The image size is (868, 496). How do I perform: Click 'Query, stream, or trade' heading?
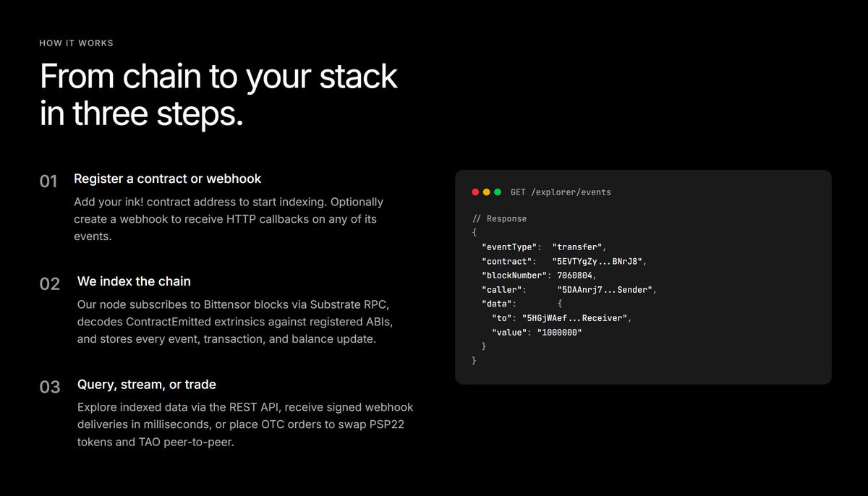(147, 384)
